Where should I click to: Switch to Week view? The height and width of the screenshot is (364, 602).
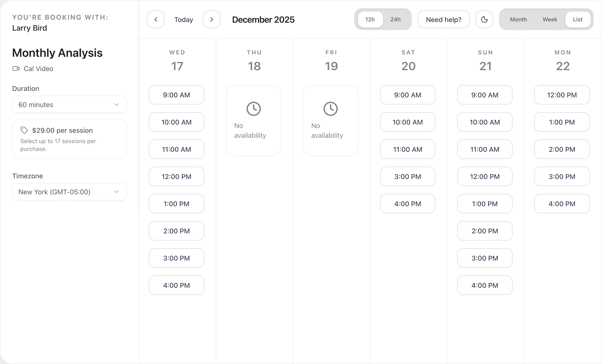pos(550,19)
